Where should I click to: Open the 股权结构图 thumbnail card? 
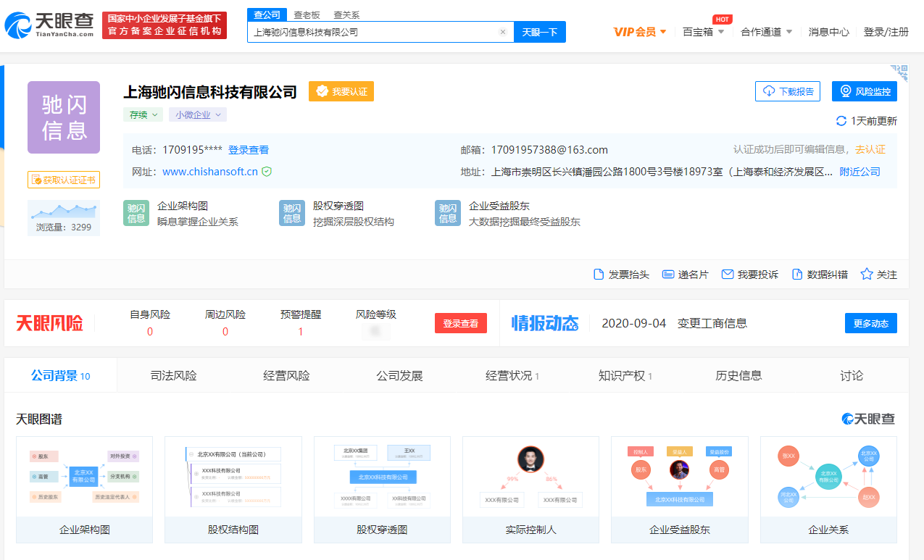(233, 490)
